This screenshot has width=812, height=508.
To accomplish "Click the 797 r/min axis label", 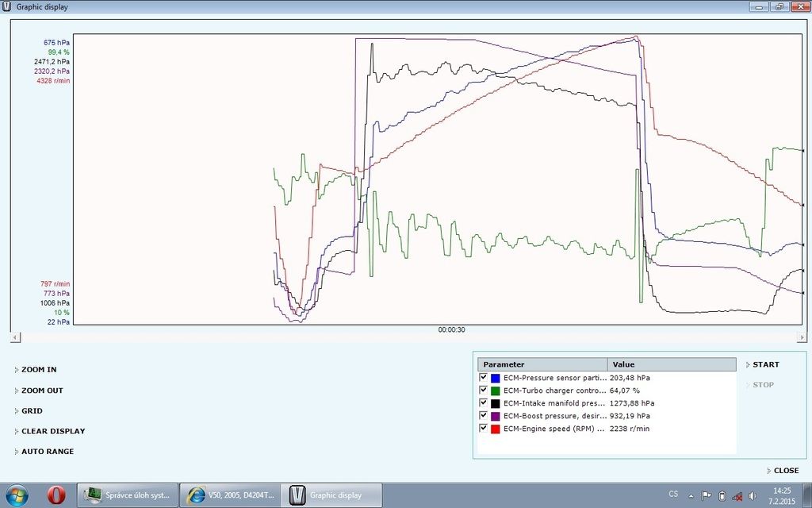I will click(55, 284).
